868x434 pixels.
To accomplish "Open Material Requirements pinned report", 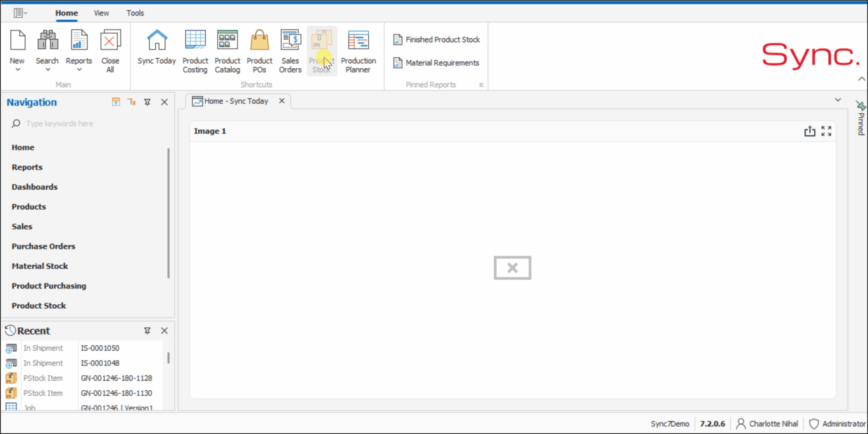I will click(436, 63).
